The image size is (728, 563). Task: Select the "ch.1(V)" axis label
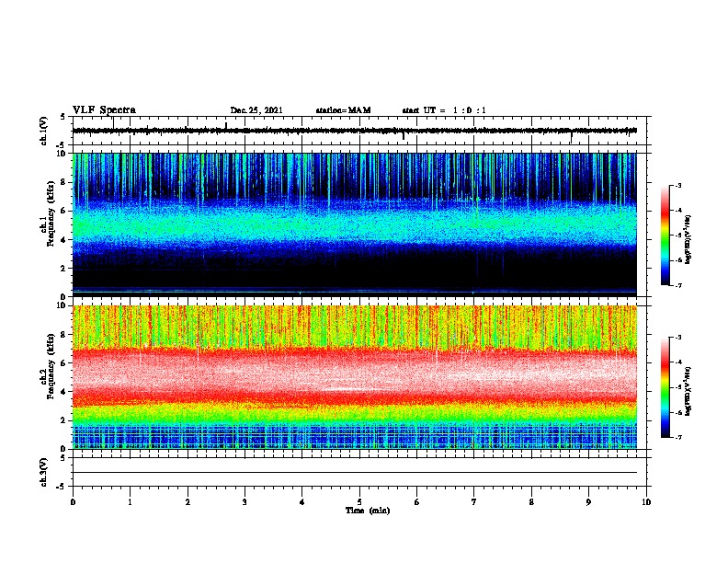click(x=44, y=131)
